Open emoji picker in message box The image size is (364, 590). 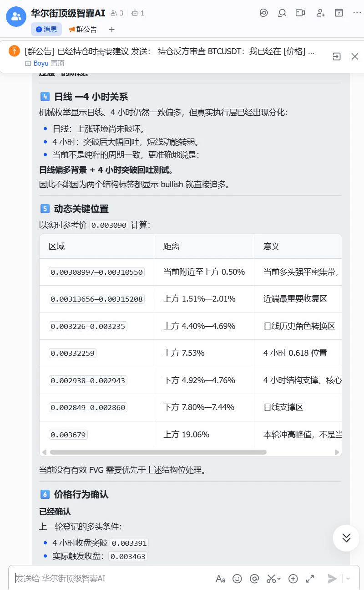pyautogui.click(x=237, y=579)
